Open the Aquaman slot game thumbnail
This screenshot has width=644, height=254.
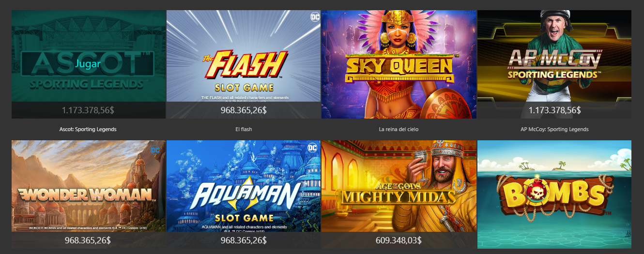pos(244,194)
